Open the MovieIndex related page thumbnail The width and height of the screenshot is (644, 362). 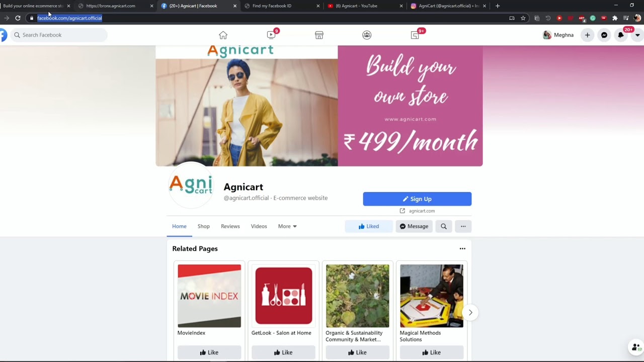coord(209,296)
